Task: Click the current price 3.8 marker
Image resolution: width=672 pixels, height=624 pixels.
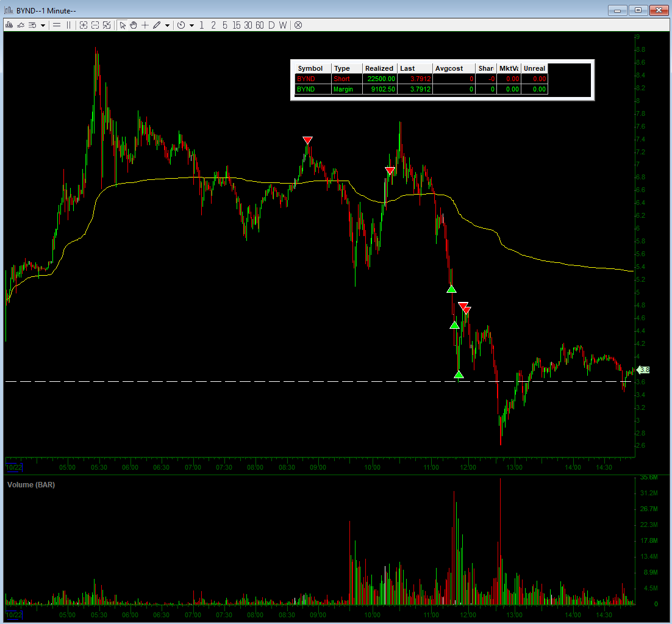Action: pos(643,370)
